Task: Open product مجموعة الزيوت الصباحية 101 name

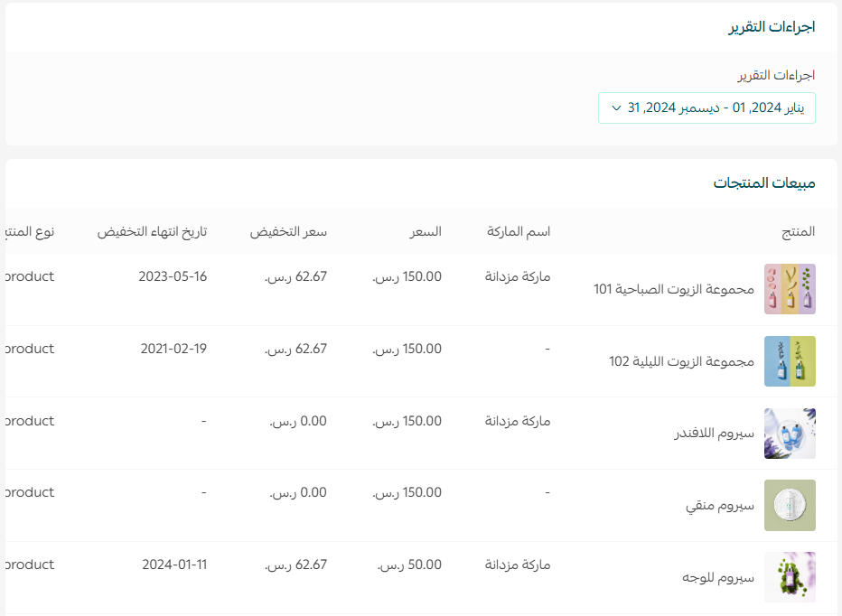Action: pos(673,289)
